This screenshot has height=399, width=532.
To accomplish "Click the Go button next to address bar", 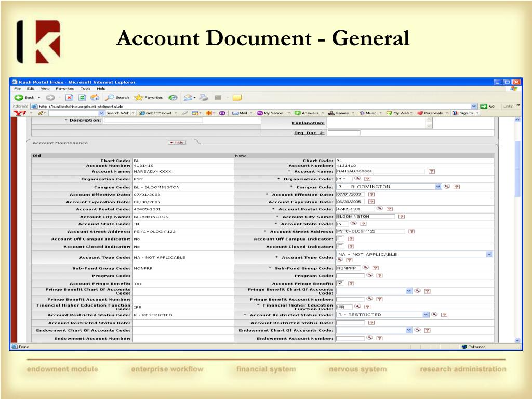I will 487,106.
